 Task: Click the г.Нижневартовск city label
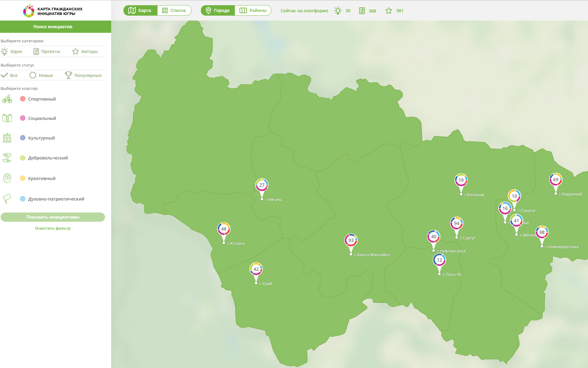(562, 247)
